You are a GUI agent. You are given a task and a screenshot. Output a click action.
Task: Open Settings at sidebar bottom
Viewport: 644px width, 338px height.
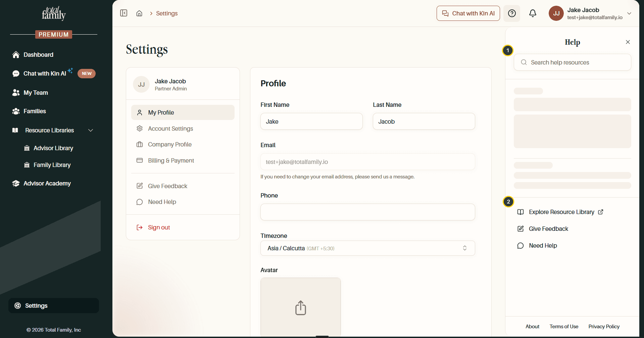(54, 306)
